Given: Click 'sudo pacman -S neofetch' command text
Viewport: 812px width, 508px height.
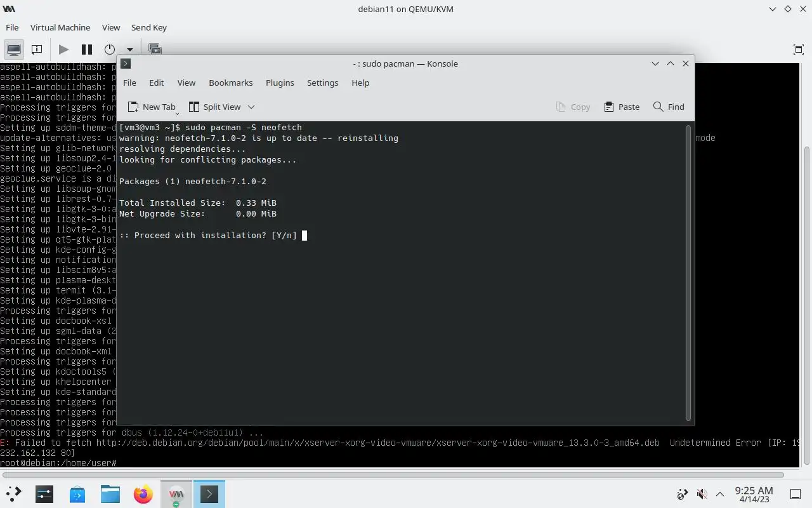Looking at the screenshot, I should (x=244, y=127).
